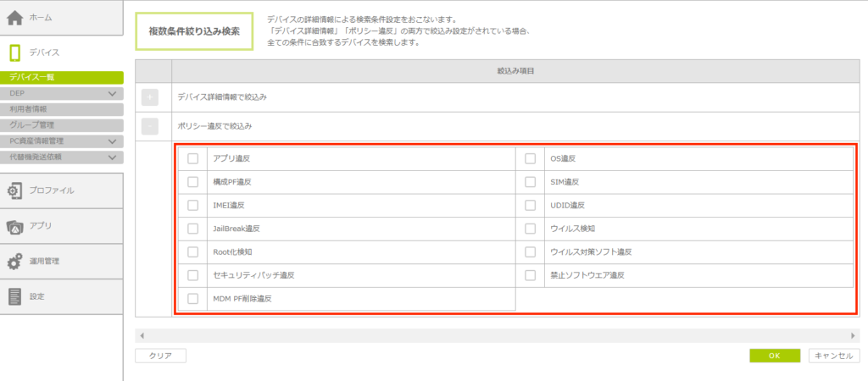Expand デバイス詳細情報で絞込み with plus icon
The height and width of the screenshot is (381, 868).
150,97
